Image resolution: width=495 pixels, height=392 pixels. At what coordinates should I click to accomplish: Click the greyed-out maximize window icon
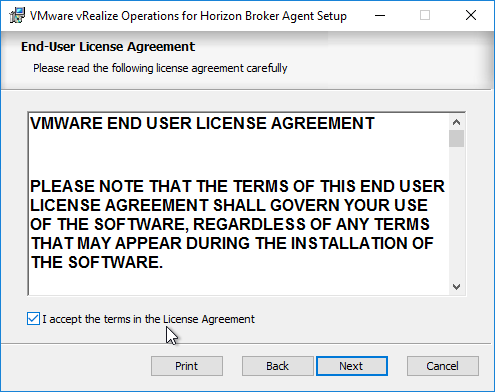click(x=425, y=15)
